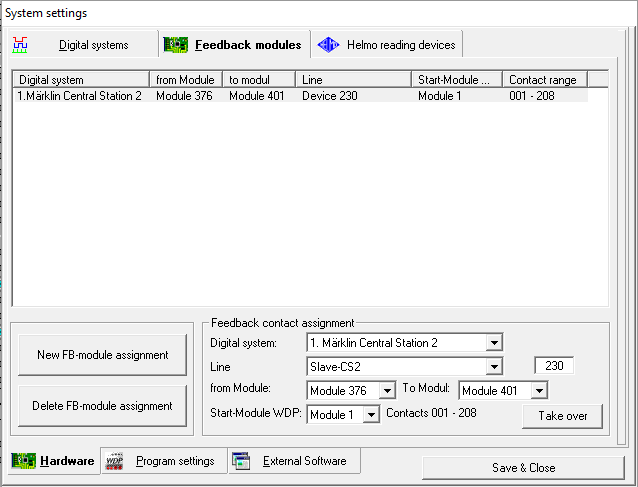The width and height of the screenshot is (638, 487).
Task: Click the device number field showing 230
Action: [554, 366]
